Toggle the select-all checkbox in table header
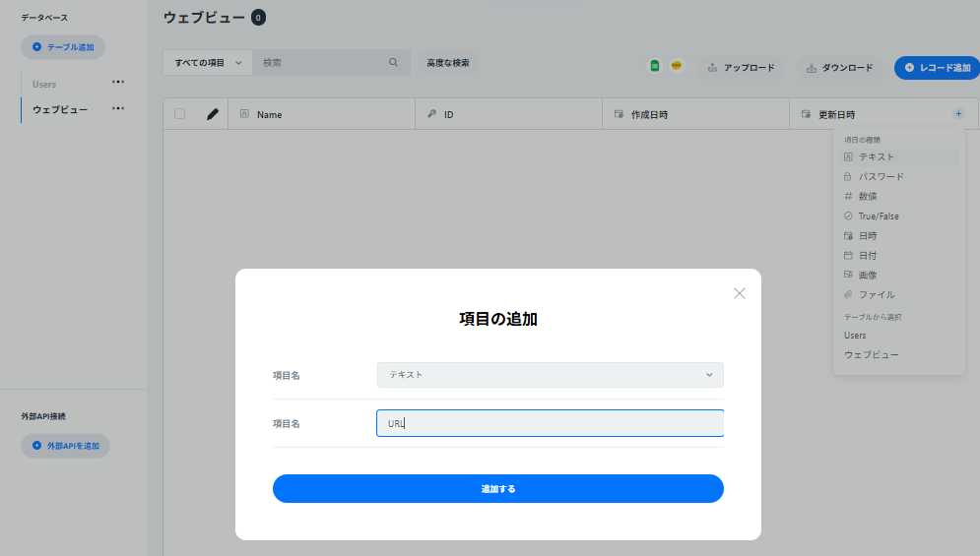 click(180, 114)
